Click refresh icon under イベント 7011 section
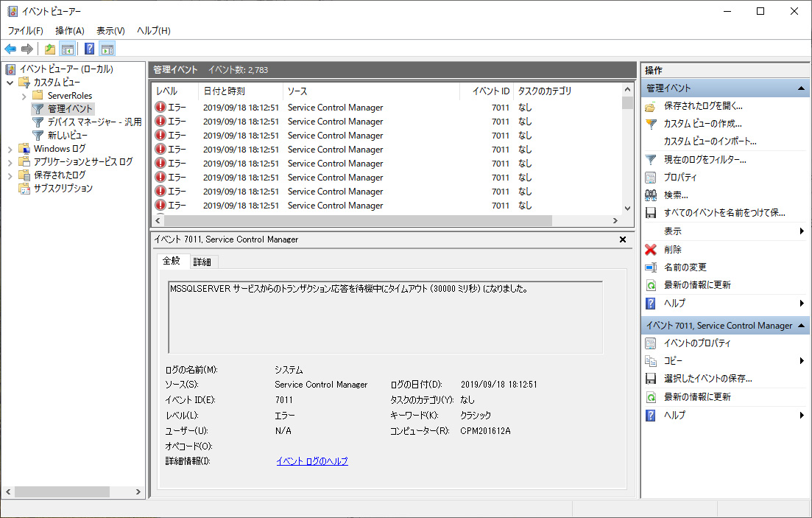Viewport: 812px width, 518px height. point(651,397)
